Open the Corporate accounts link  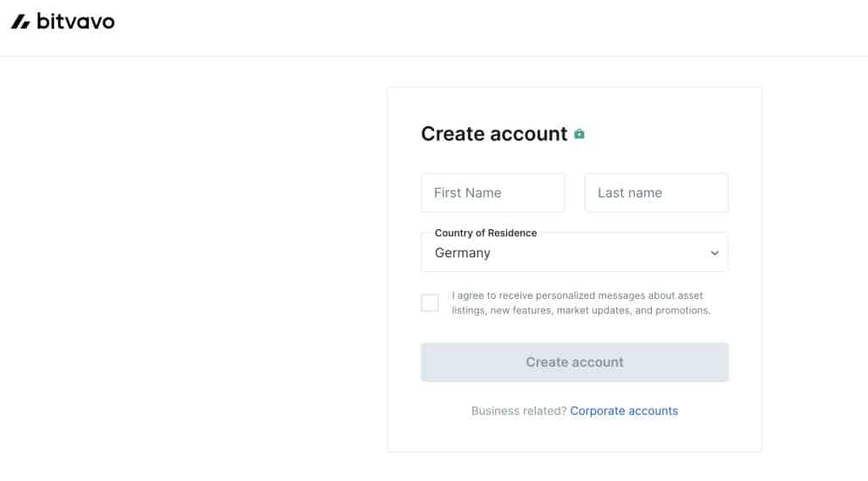coord(624,411)
